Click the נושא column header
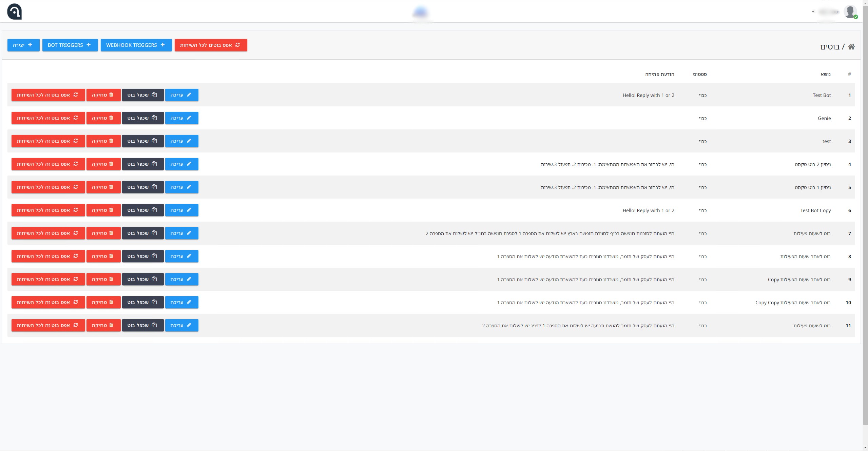 coord(825,74)
